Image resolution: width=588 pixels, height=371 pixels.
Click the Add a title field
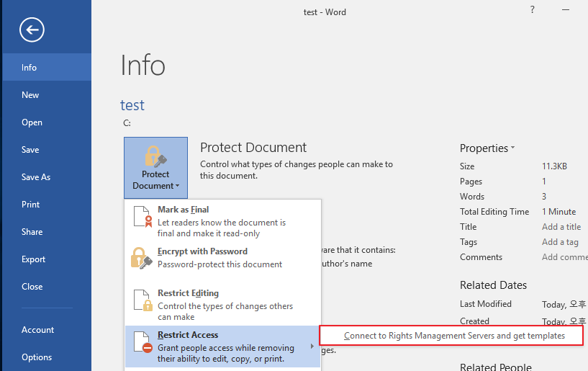click(x=561, y=227)
